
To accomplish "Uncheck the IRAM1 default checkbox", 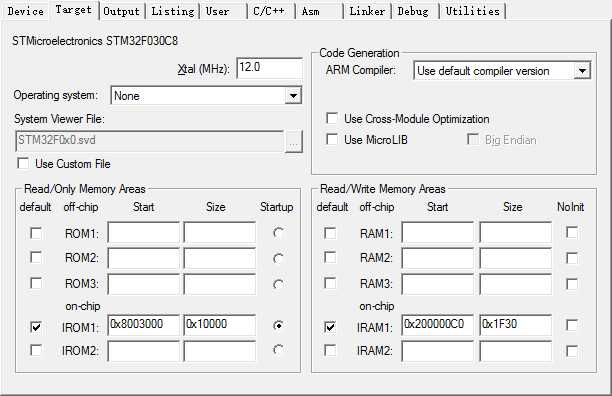I will click(x=330, y=327).
